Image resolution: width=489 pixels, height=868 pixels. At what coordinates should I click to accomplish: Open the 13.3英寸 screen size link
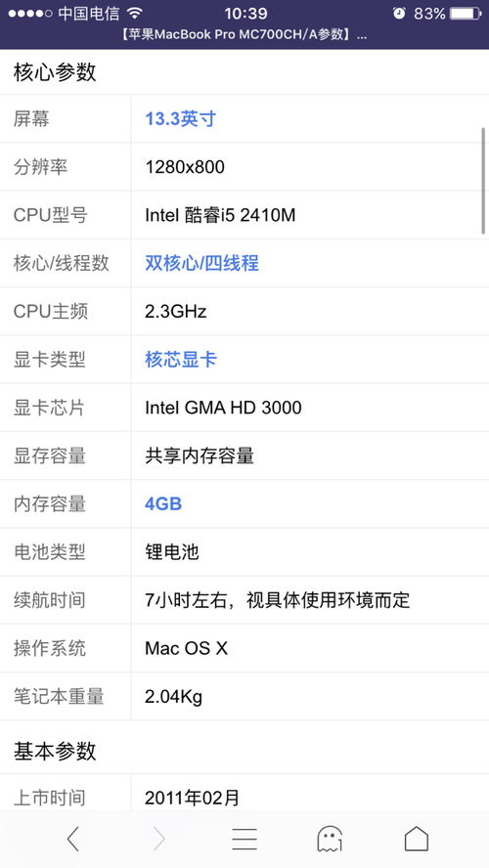click(x=181, y=118)
